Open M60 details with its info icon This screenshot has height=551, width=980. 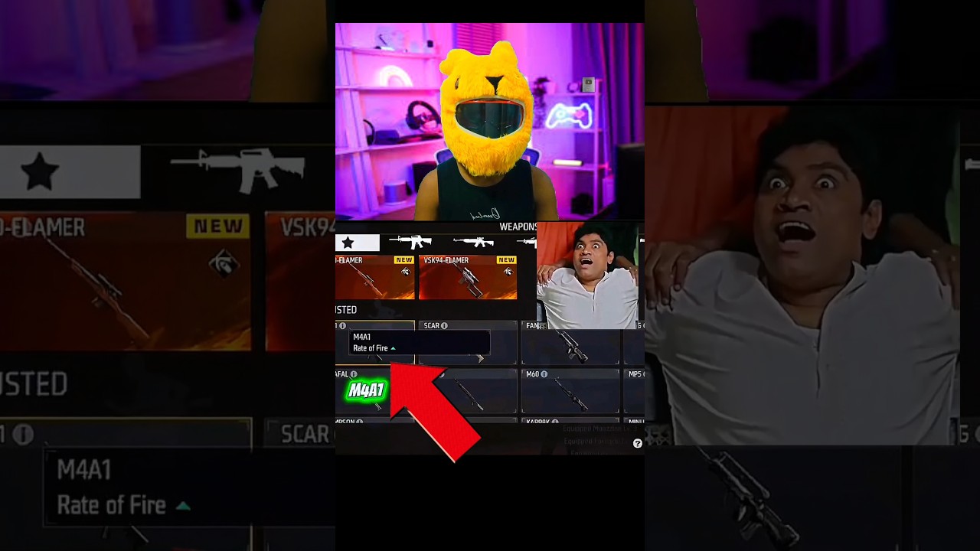[x=544, y=374]
